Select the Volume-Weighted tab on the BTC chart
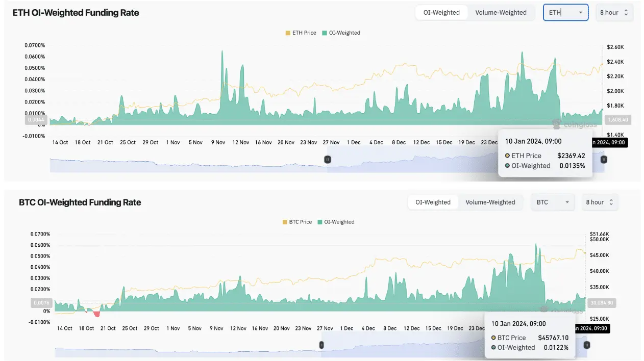This screenshot has width=644, height=361. [x=491, y=202]
